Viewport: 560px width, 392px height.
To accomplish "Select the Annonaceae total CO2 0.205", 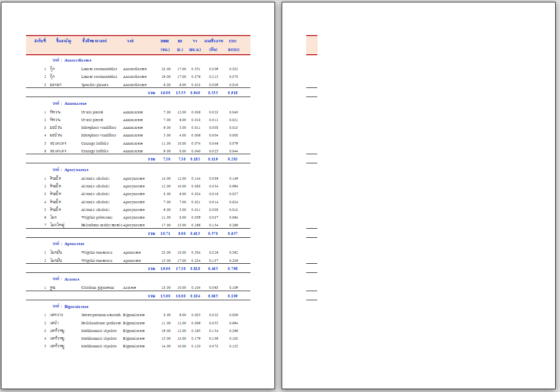I will coord(233,159).
